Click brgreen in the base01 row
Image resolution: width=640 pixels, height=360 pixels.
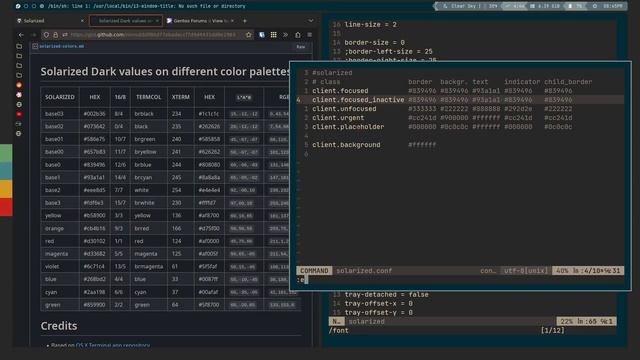tap(145, 139)
